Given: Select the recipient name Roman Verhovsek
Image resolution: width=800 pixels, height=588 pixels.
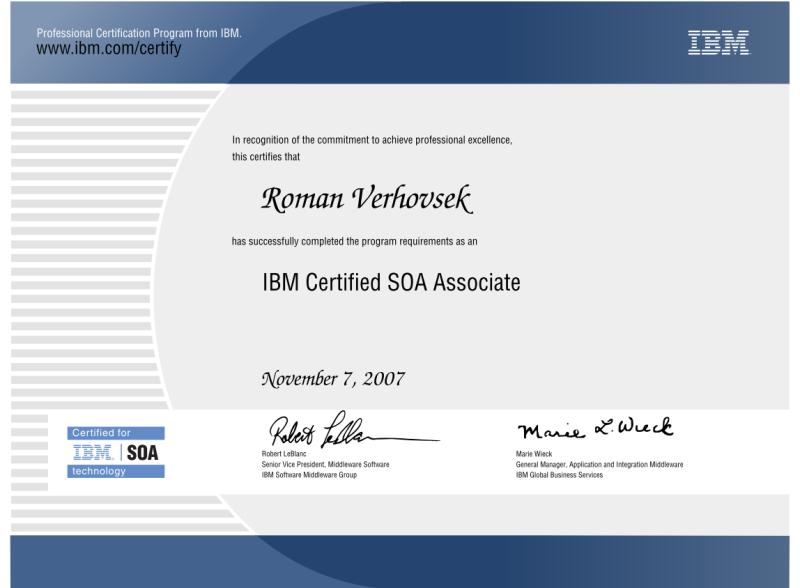Looking at the screenshot, I should tap(365, 199).
